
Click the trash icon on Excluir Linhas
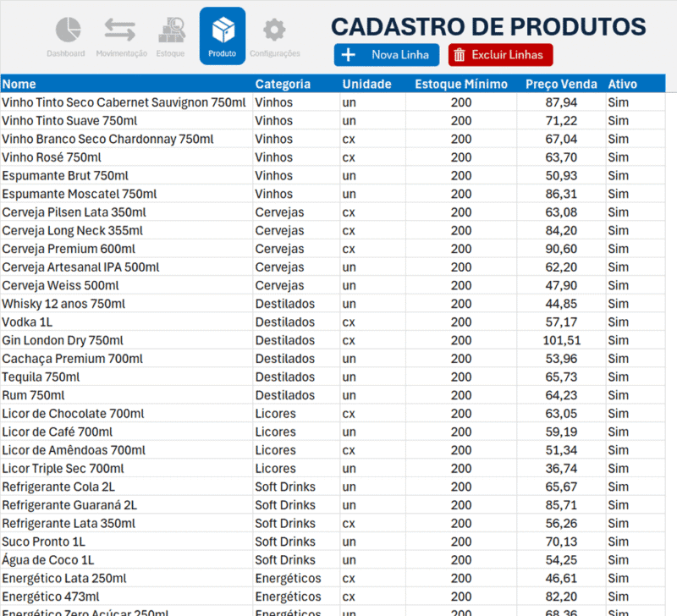(x=460, y=55)
